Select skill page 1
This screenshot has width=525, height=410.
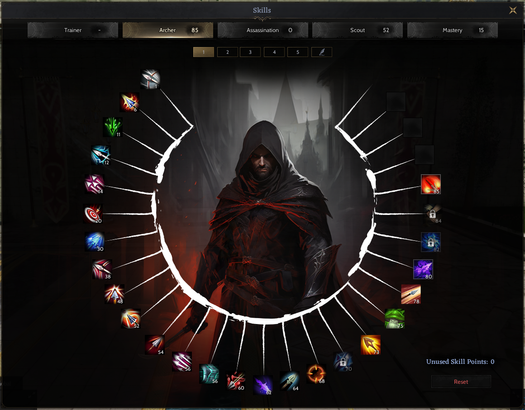204,52
